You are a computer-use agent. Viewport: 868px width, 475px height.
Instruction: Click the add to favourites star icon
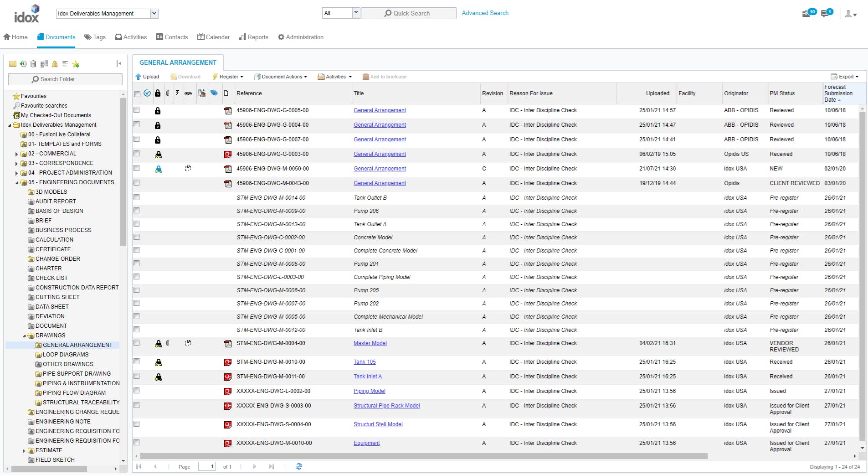76,64
